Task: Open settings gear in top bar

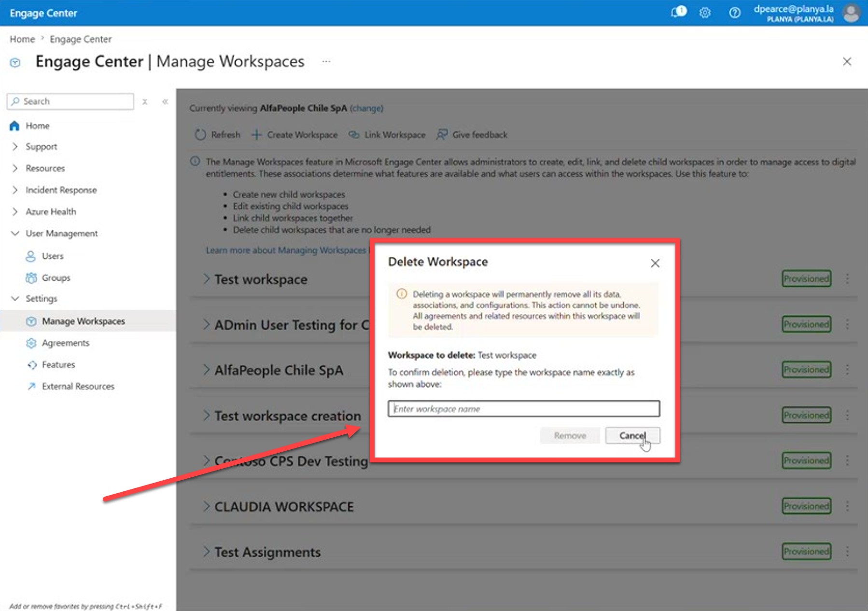Action: 705,13
